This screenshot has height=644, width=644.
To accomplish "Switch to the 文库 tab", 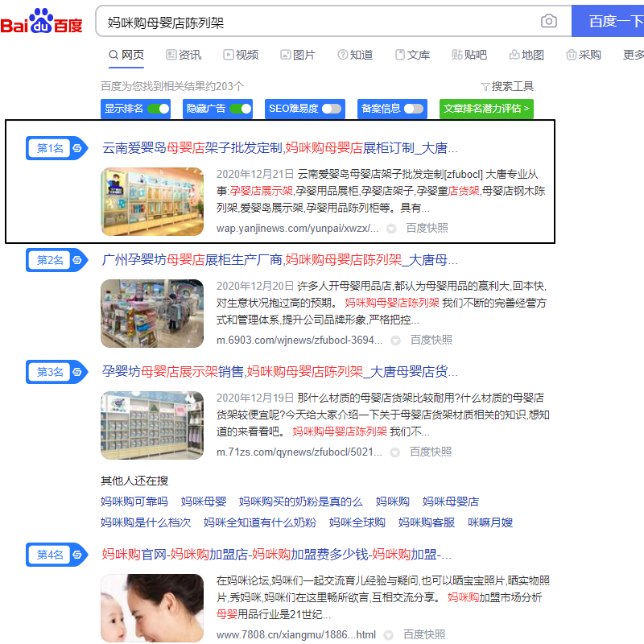I will (x=412, y=55).
